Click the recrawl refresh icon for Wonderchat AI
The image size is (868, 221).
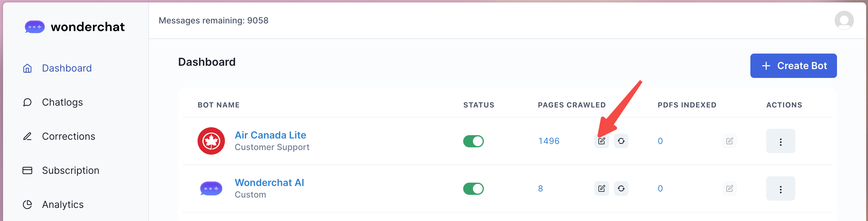click(x=621, y=189)
